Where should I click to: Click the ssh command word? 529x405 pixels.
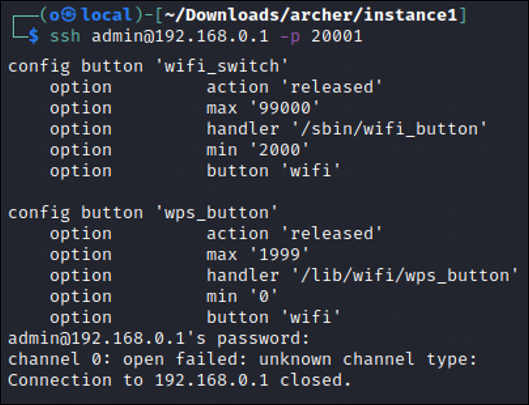point(65,36)
